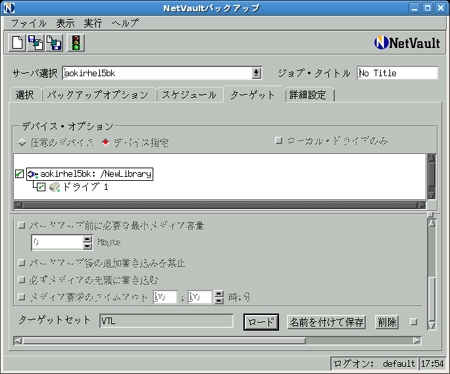Click the 削除 button
This screenshot has height=374, width=450.
pos(387,322)
